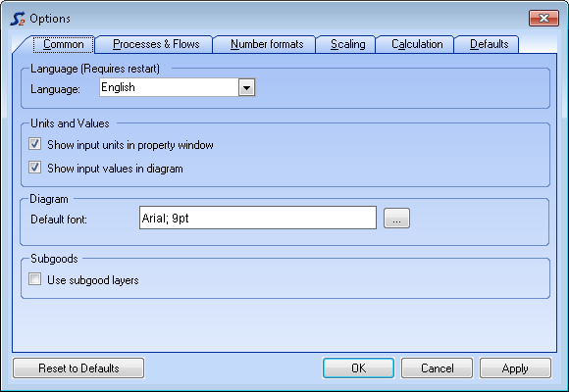Open the font picker ellipsis button
This screenshot has height=392, width=569.
[x=396, y=218]
